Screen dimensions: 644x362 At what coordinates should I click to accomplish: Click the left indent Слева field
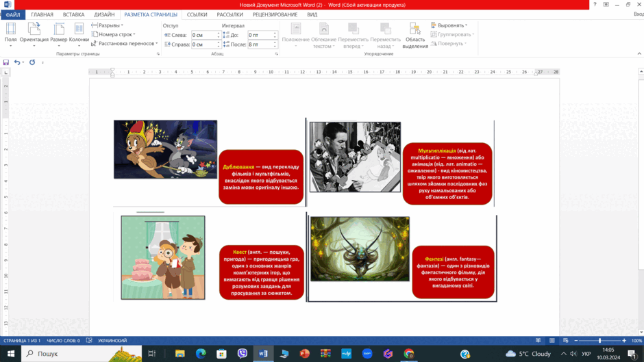[204, 35]
